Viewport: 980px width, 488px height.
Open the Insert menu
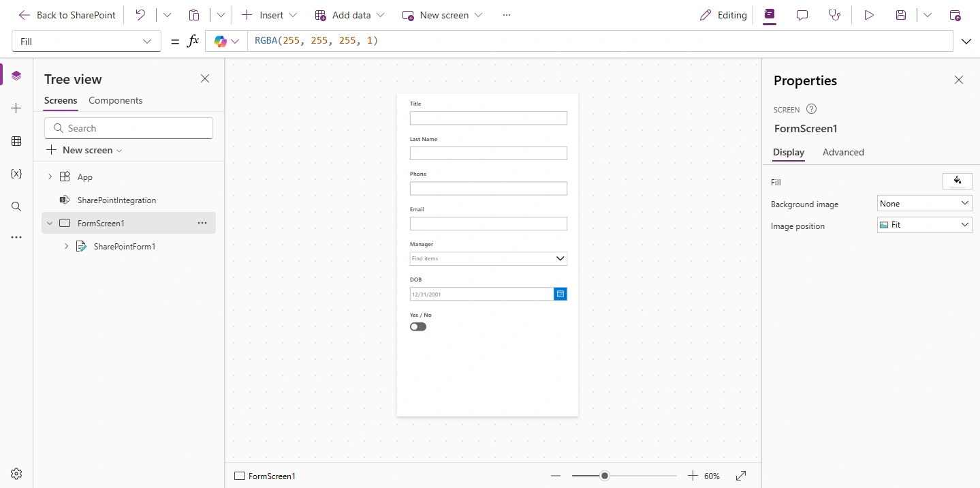pyautogui.click(x=270, y=15)
